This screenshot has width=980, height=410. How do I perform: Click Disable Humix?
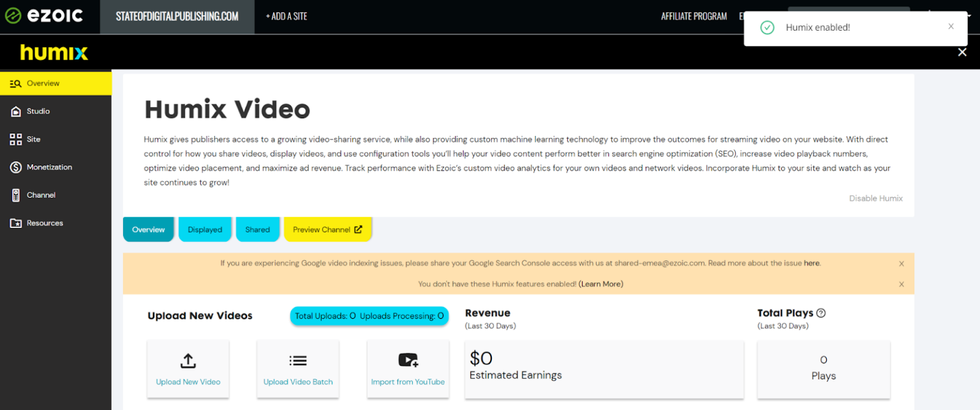click(x=875, y=198)
